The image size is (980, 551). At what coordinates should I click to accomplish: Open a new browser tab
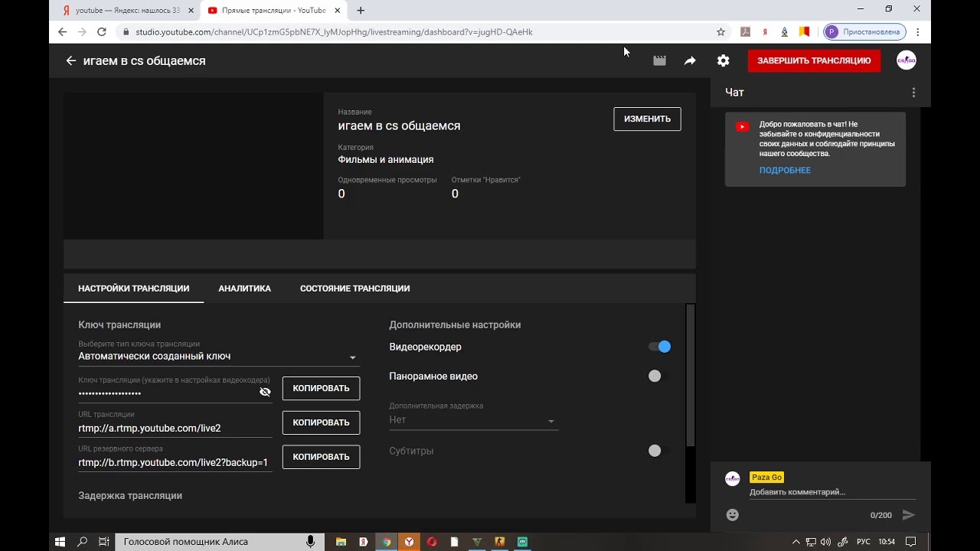click(361, 10)
